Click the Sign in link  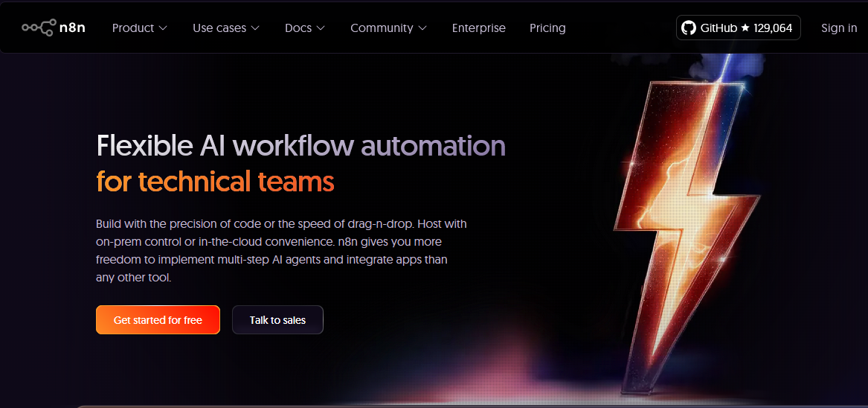(x=839, y=28)
